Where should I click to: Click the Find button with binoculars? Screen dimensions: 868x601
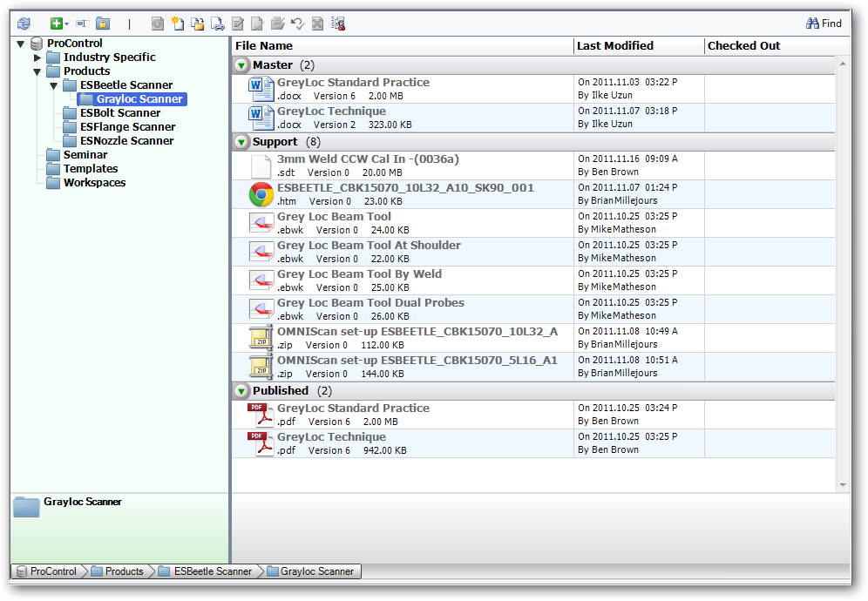pos(824,24)
